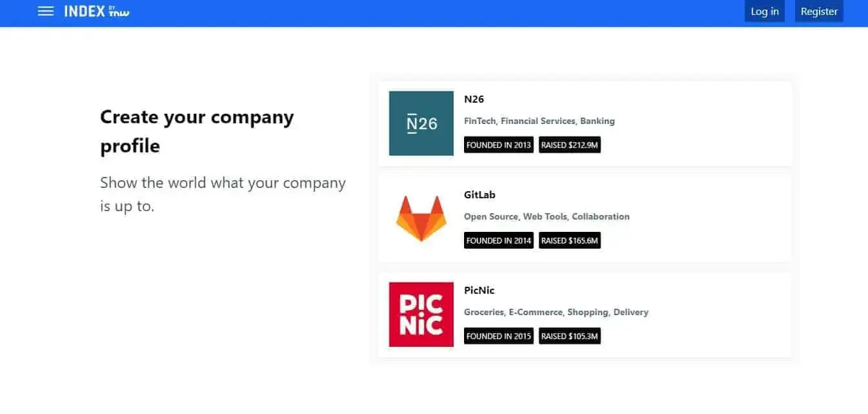Select N26 tags 'FinTech, Financial Services, Banking'

click(539, 121)
